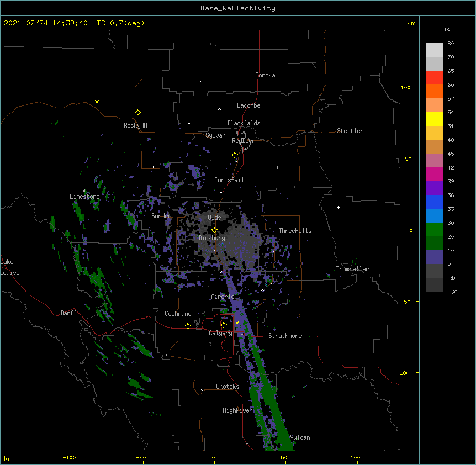
Task: Select the green 20-30 dBZ legend band
Action: (434, 230)
